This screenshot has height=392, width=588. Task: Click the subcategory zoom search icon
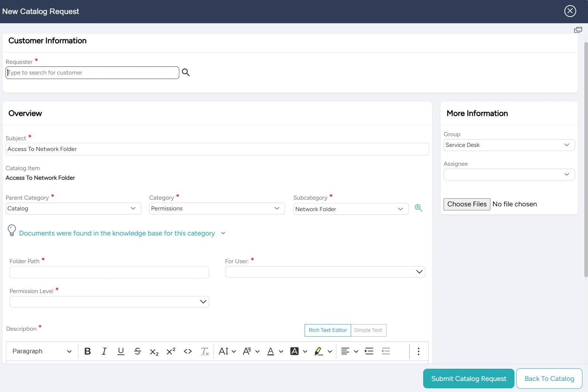click(x=418, y=208)
